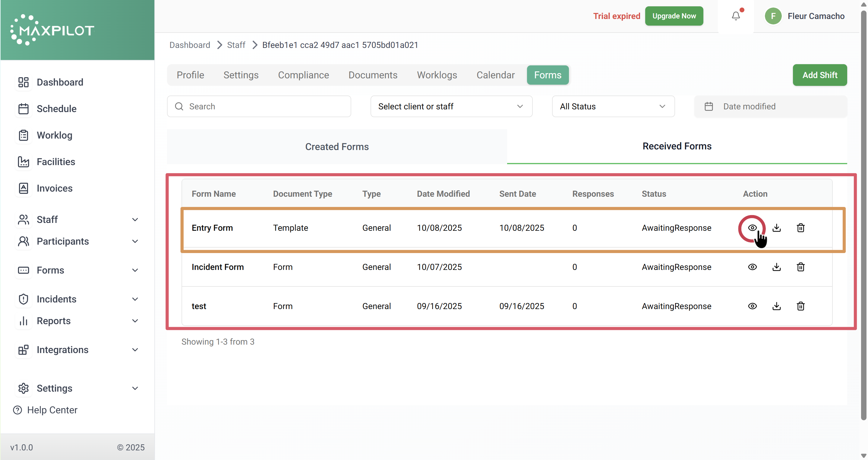This screenshot has height=460, width=868.
Task: Click the Fleur Camacho avatar icon
Action: click(773, 16)
